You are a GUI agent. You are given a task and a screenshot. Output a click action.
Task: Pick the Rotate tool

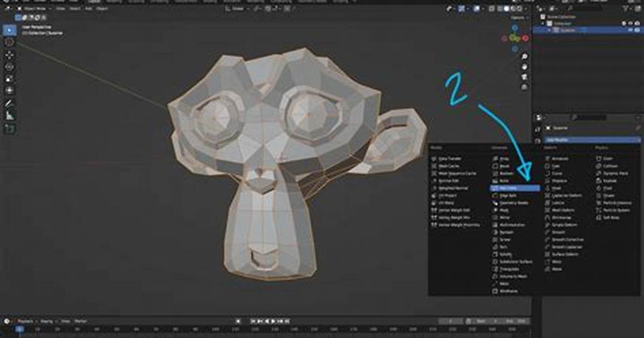click(10, 67)
